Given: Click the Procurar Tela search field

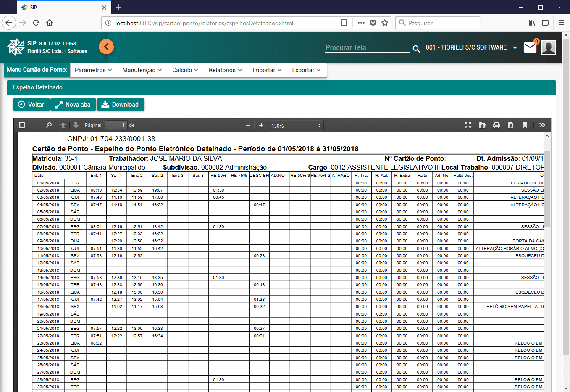Looking at the screenshot, I should (367, 47).
